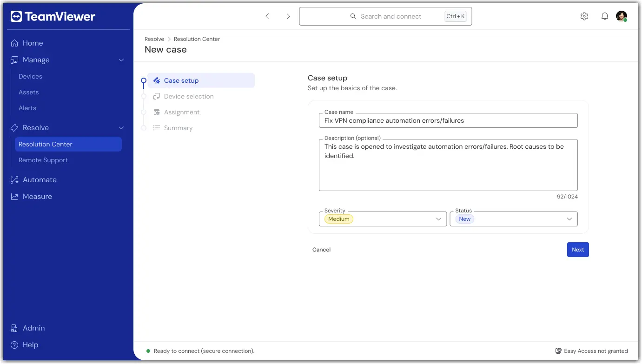This screenshot has width=642, height=364.
Task: Click the Next button
Action: tap(578, 250)
